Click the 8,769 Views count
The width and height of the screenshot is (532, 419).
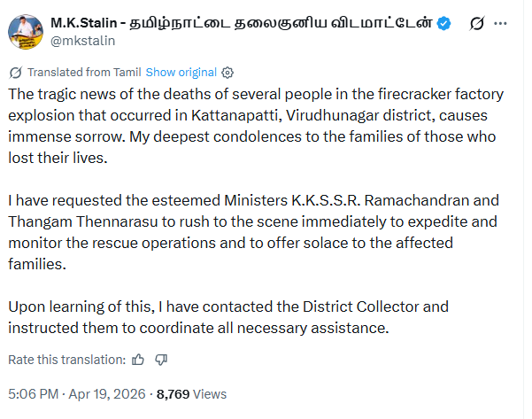(191, 393)
